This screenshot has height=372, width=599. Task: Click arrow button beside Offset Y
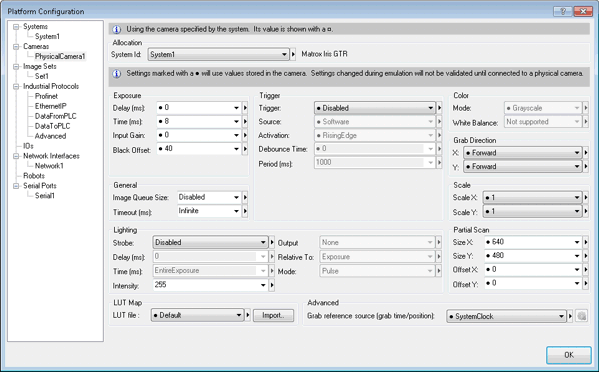coord(586,283)
